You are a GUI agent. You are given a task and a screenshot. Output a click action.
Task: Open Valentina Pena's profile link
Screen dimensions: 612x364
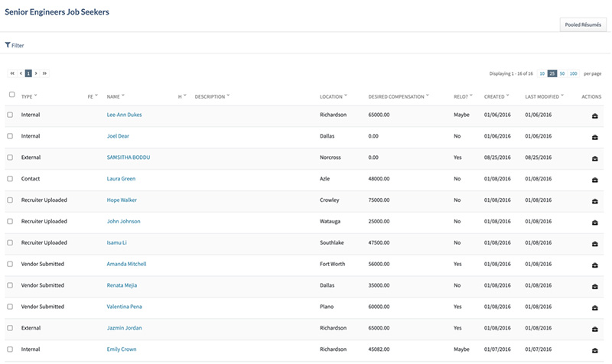(124, 307)
